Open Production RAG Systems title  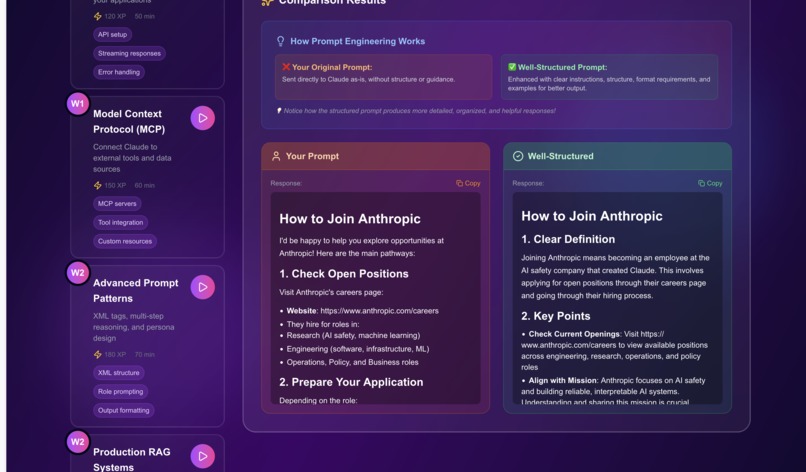(x=132, y=459)
